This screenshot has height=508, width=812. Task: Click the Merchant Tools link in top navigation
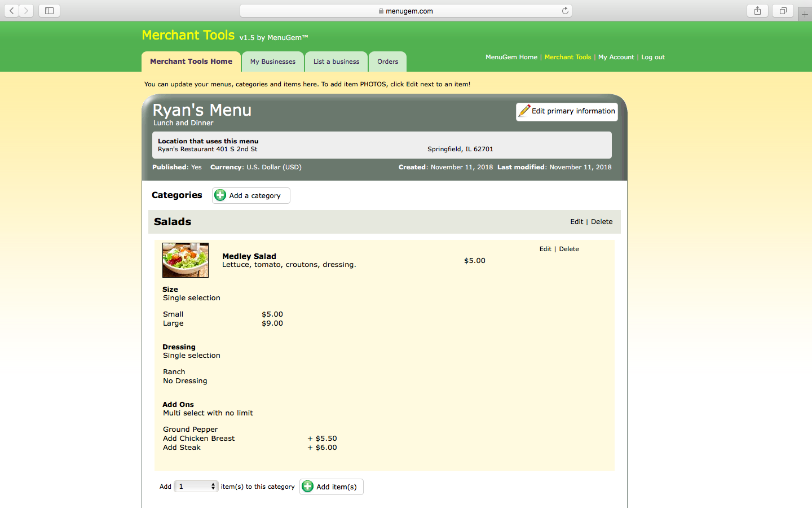[568, 57]
